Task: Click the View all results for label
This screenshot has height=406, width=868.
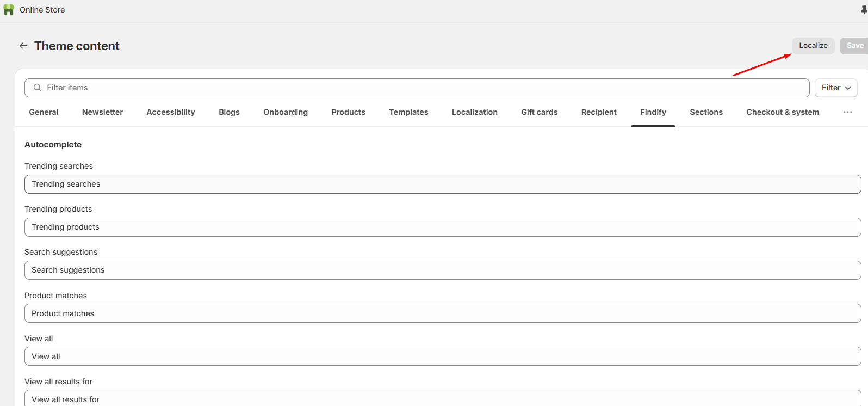Action: point(58,382)
